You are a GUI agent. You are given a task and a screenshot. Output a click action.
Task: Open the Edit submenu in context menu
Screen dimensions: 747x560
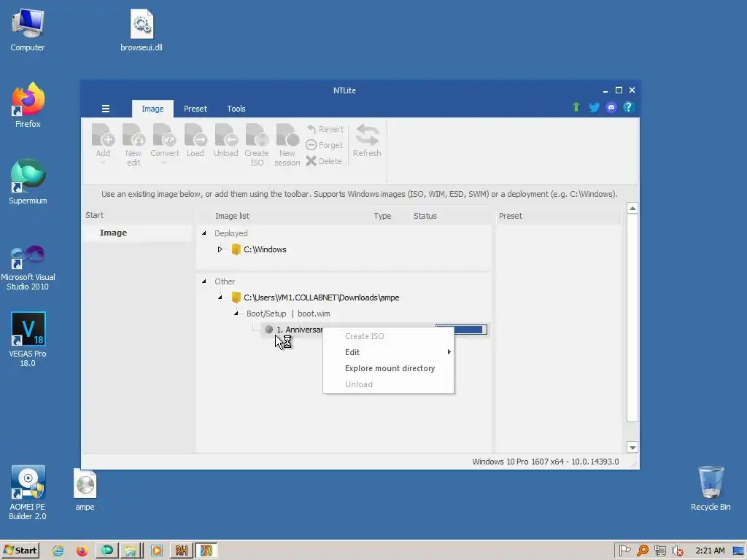[x=388, y=352]
